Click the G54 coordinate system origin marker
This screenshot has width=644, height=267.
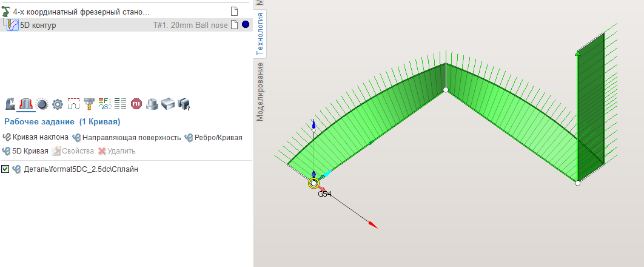pyautogui.click(x=314, y=183)
